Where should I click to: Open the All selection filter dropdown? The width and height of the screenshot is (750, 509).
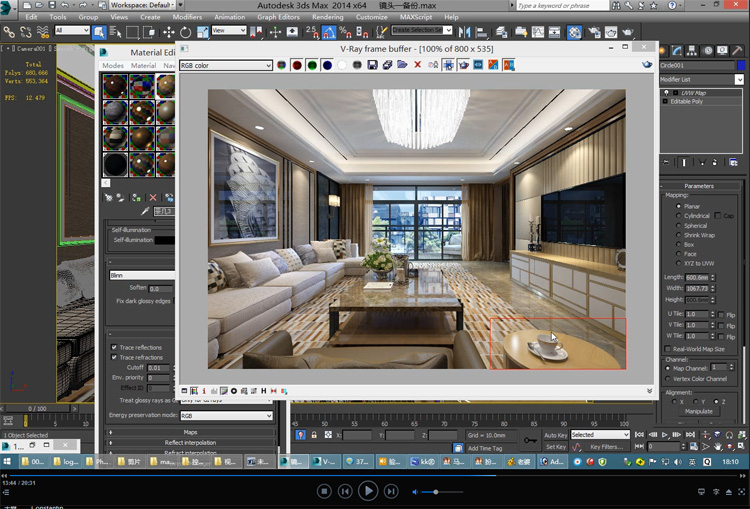pos(72,30)
